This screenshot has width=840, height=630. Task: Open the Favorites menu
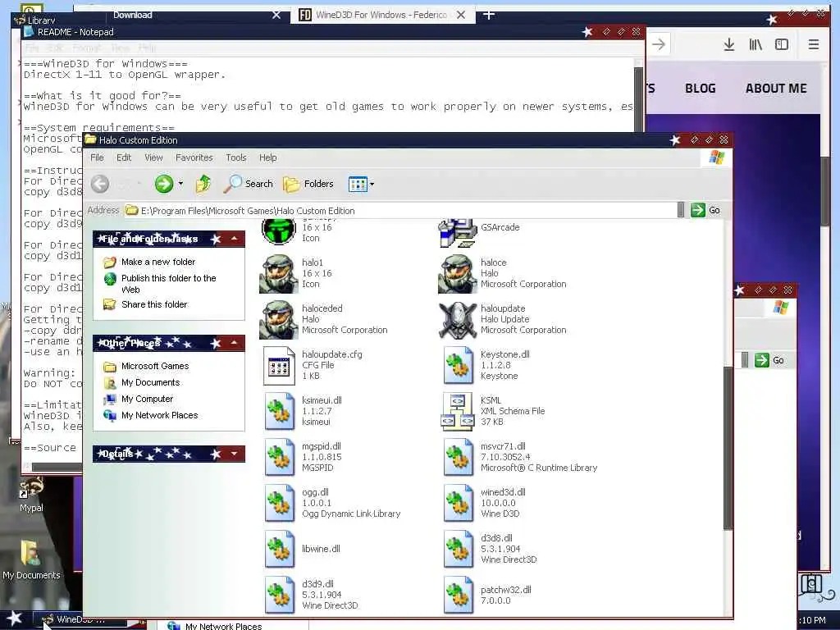pyautogui.click(x=194, y=157)
